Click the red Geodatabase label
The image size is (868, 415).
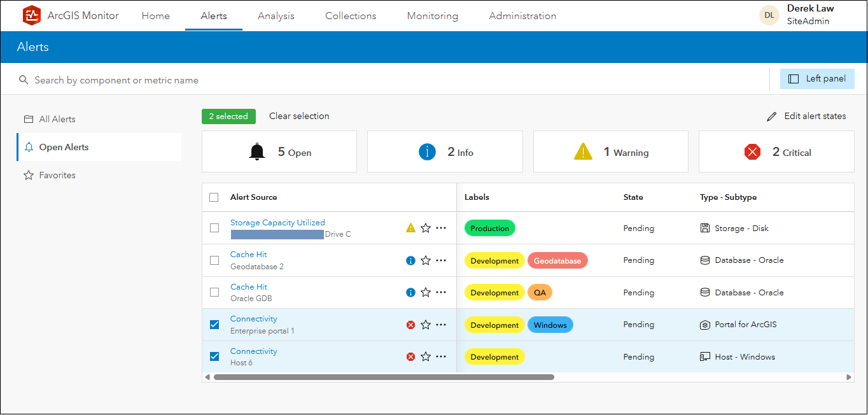(x=557, y=261)
